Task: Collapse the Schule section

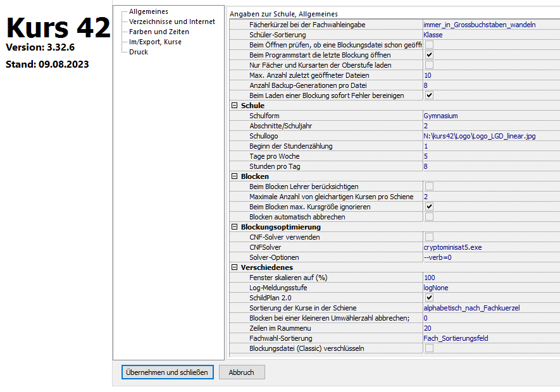Action: [234, 106]
